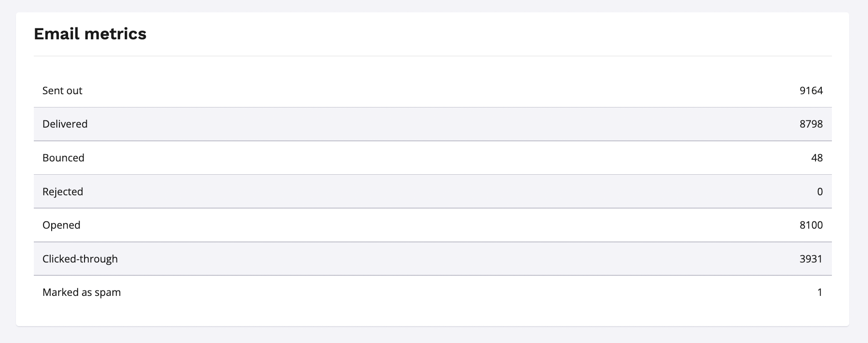Select the Bounced label text

(x=64, y=158)
